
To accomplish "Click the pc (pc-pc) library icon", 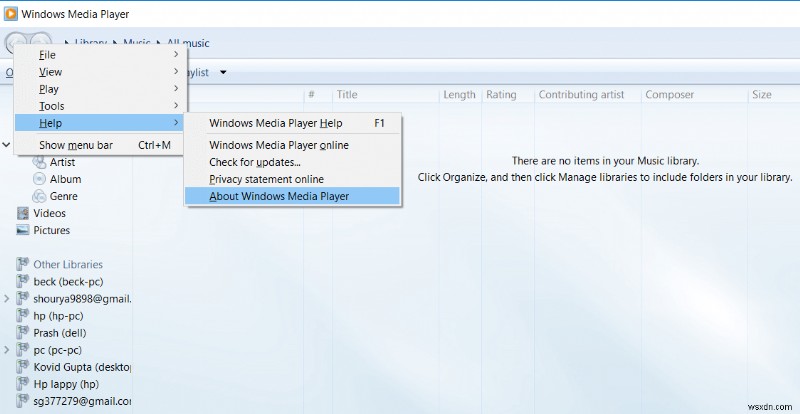I will pos(22,350).
